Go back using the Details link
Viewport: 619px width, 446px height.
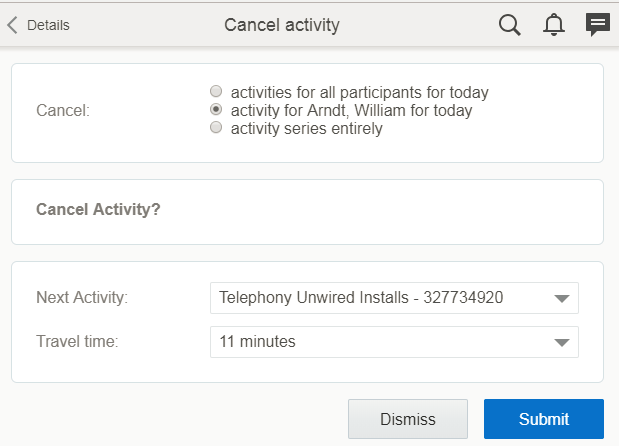(48, 25)
